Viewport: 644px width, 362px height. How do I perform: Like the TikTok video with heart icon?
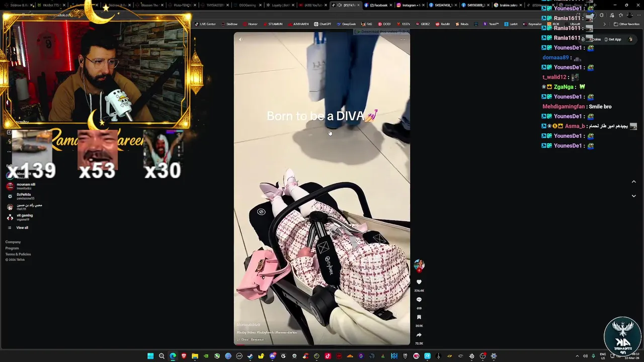419,282
